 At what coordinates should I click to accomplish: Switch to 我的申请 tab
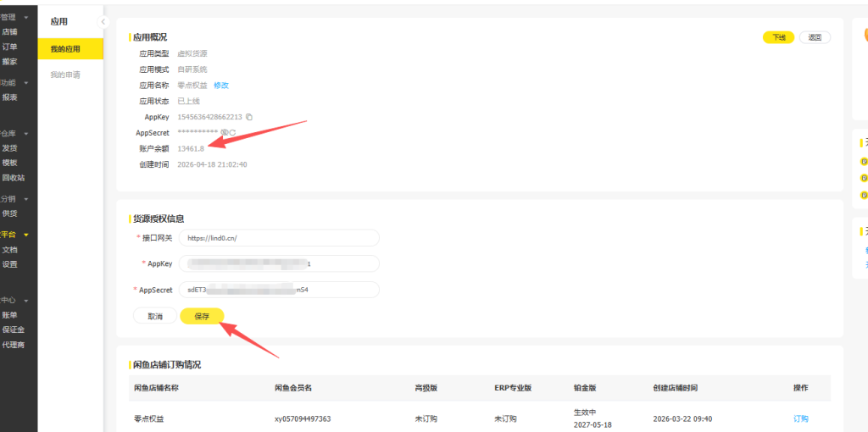[x=65, y=75]
